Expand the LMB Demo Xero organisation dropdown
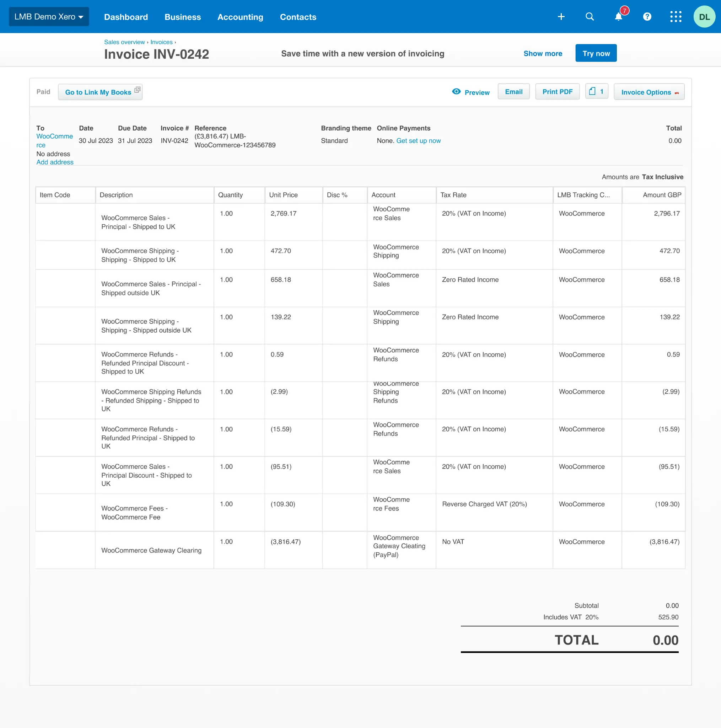Image resolution: width=721 pixels, height=728 pixels. tap(49, 17)
